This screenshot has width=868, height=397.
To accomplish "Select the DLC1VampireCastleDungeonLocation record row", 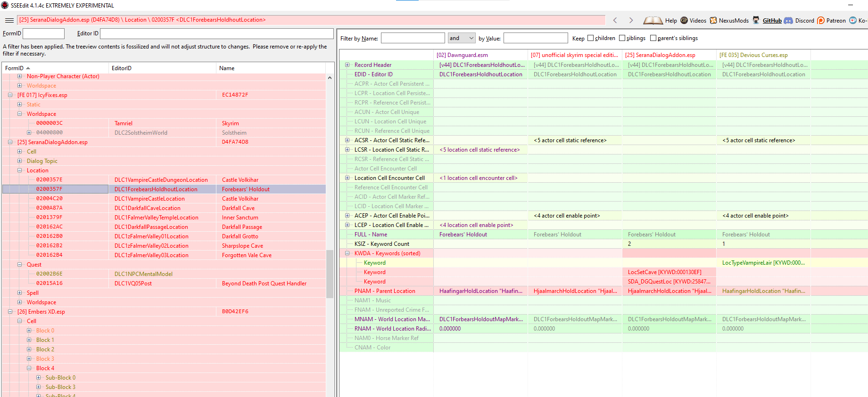I will pos(164,180).
